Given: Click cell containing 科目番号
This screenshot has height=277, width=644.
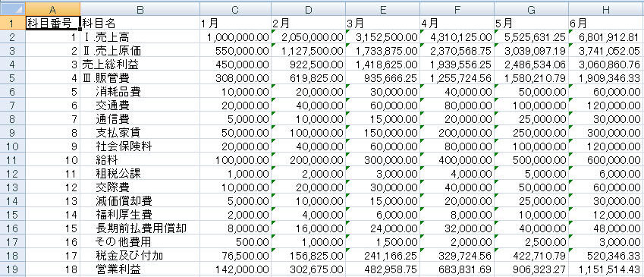Looking at the screenshot, I should pos(52,23).
